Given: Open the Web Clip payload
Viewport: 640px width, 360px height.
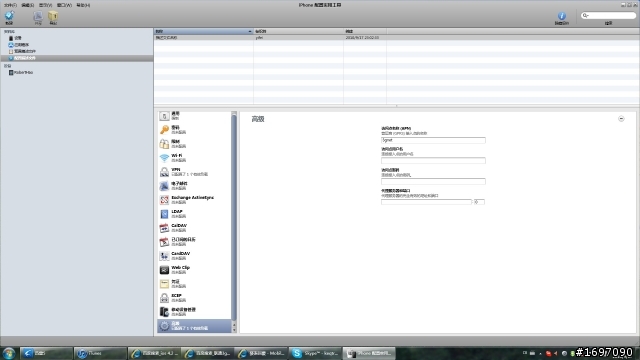Looking at the screenshot, I should [x=194, y=270].
